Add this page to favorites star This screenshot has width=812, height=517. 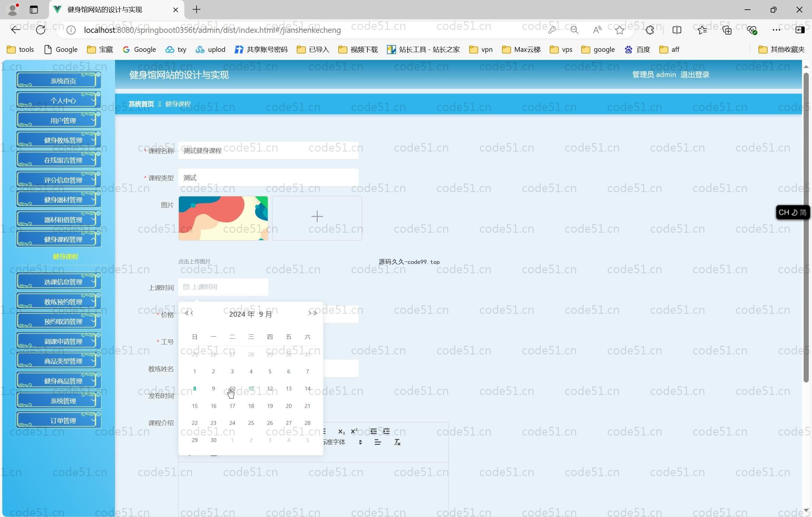tap(619, 30)
